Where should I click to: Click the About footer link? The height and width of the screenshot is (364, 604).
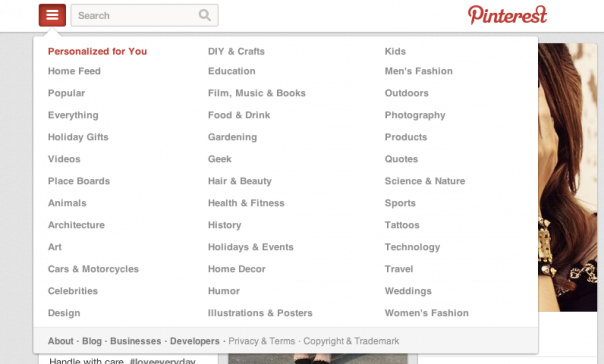coord(60,341)
